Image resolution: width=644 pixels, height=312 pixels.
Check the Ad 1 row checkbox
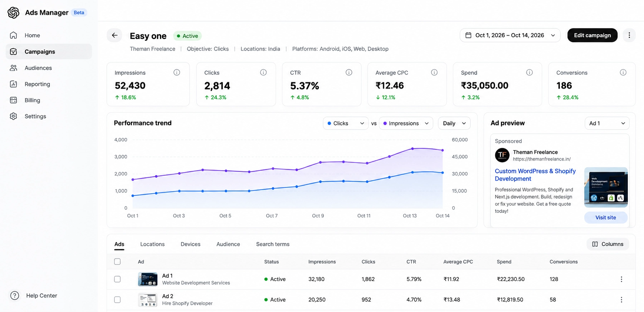[x=117, y=279]
